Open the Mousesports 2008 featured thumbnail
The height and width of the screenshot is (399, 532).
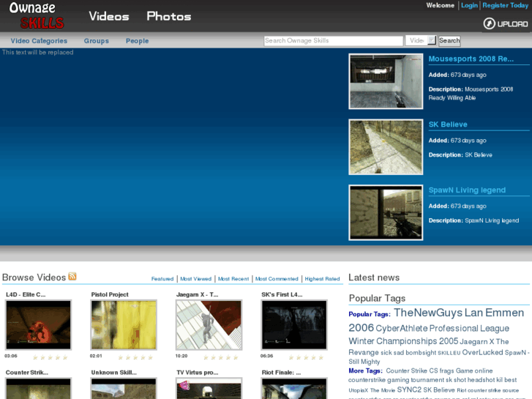386,81
